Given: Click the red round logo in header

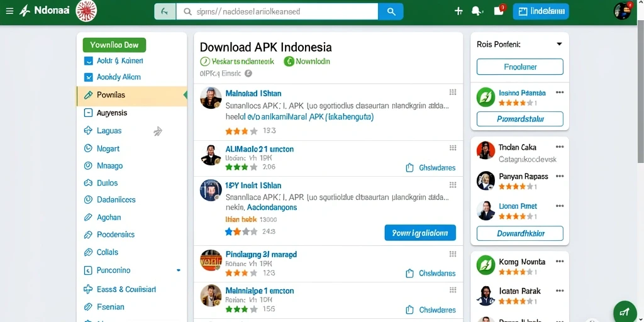Looking at the screenshot, I should (x=86, y=11).
